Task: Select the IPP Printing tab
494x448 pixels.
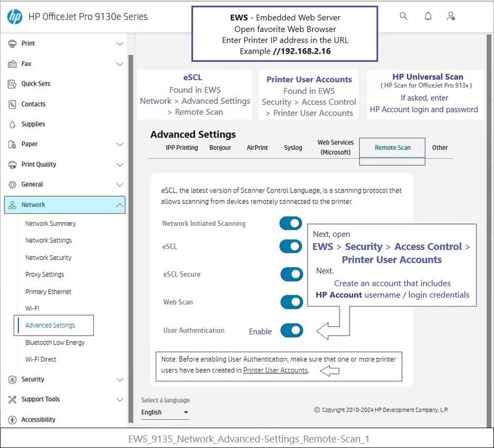Action: point(182,148)
